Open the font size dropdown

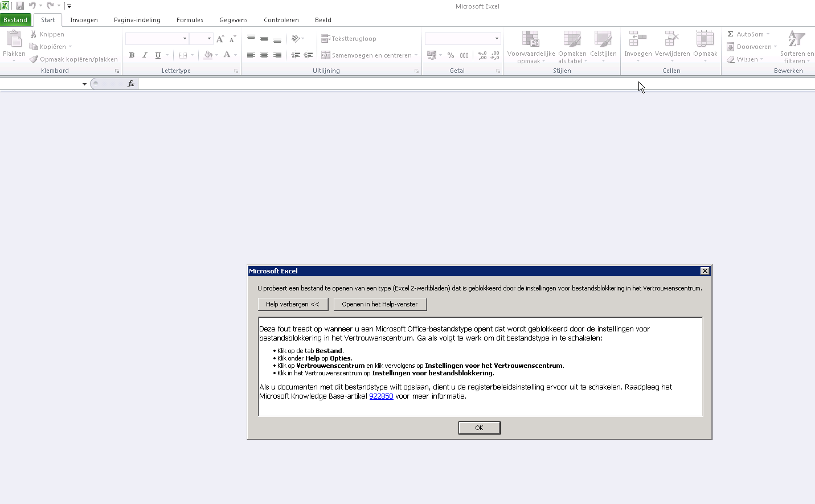209,39
